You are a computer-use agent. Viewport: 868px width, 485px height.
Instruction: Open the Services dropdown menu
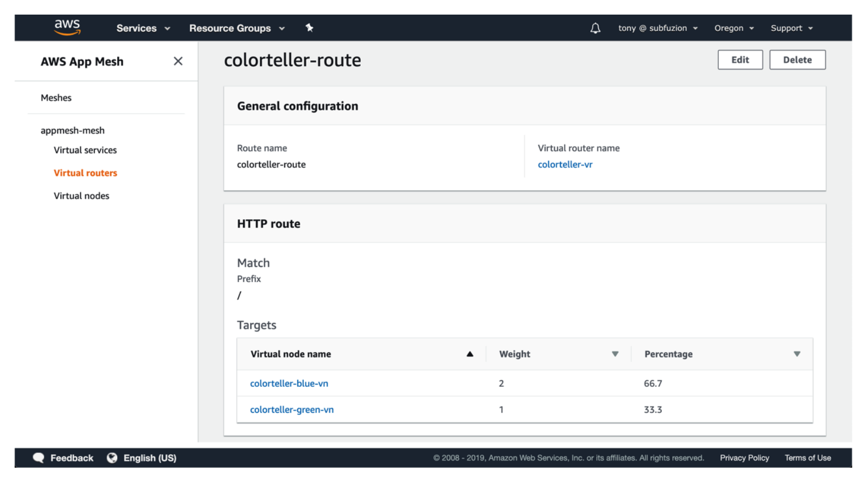point(143,28)
